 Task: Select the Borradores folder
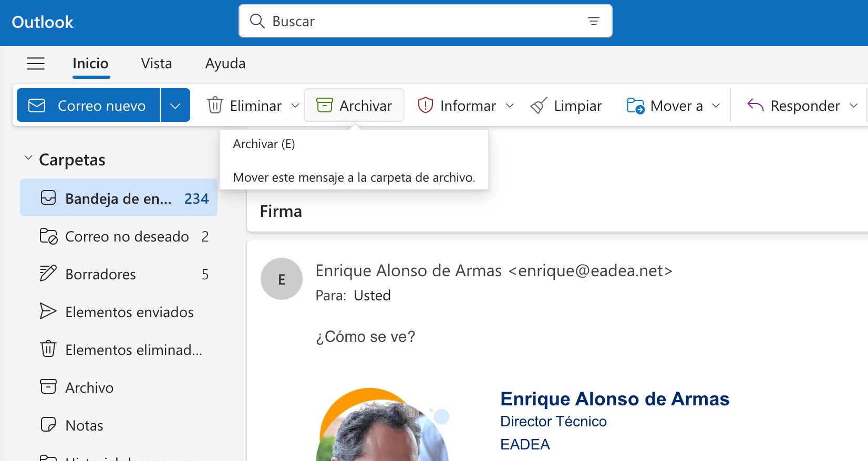point(100,275)
